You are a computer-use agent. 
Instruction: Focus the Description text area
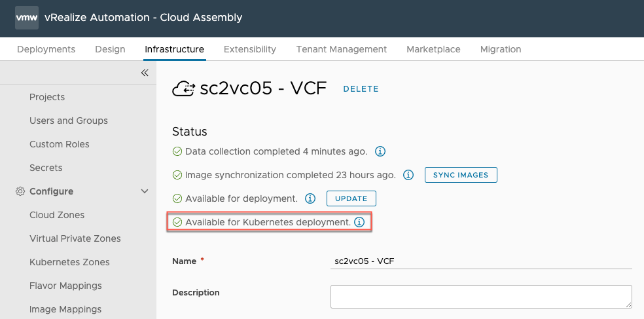(x=481, y=296)
